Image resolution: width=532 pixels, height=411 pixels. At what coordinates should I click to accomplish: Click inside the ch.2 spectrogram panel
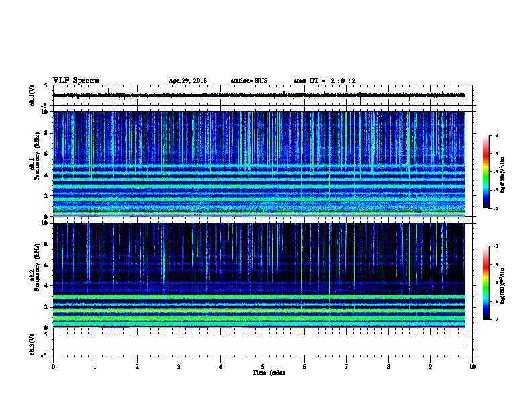coord(259,275)
